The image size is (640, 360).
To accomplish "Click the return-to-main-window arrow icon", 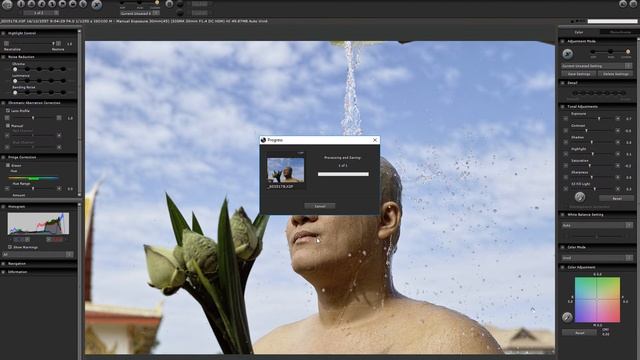I will tap(7, 4).
